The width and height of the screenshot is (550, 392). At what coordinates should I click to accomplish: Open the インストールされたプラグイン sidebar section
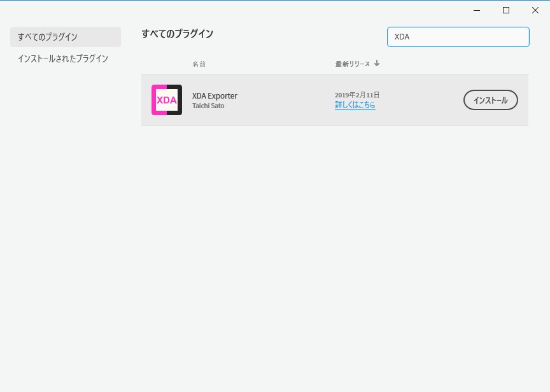pos(63,59)
